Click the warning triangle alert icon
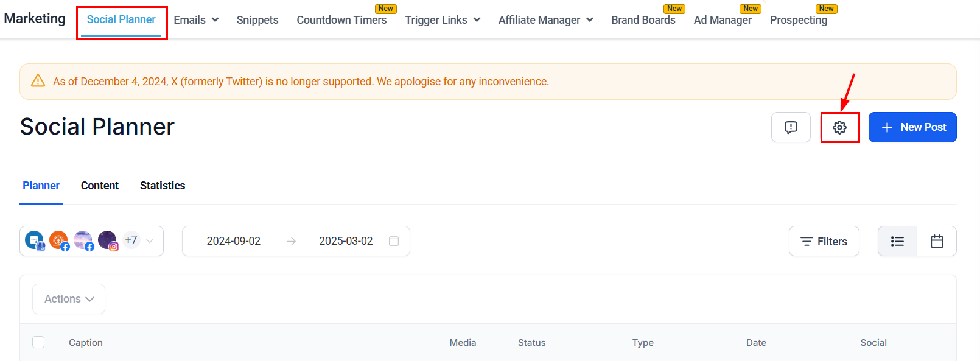Viewport: 980px width, 361px height. [x=38, y=81]
